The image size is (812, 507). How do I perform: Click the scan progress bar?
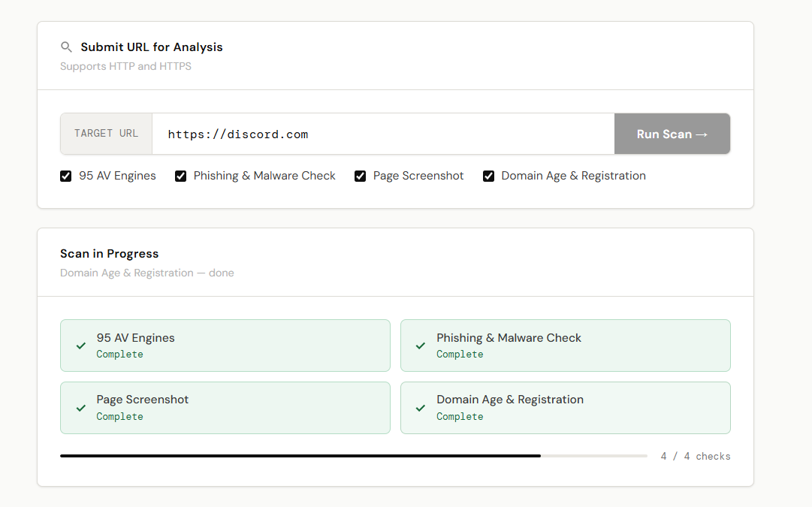coord(353,456)
